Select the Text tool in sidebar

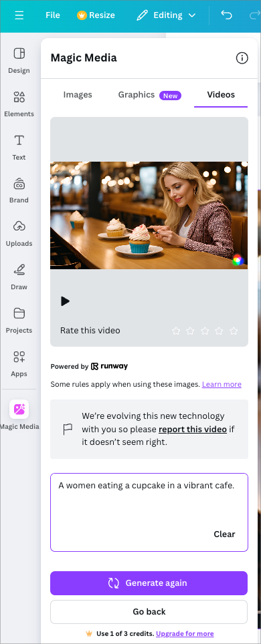19,146
